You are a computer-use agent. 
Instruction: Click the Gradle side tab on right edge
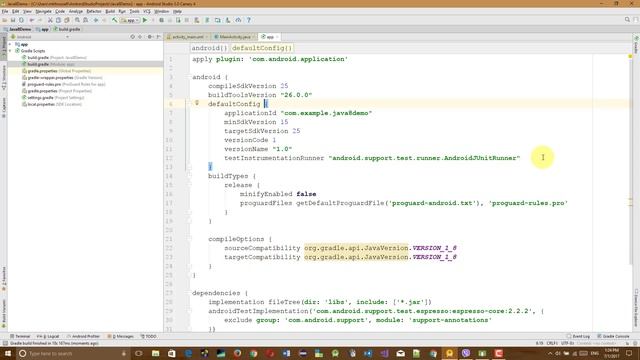[636, 45]
